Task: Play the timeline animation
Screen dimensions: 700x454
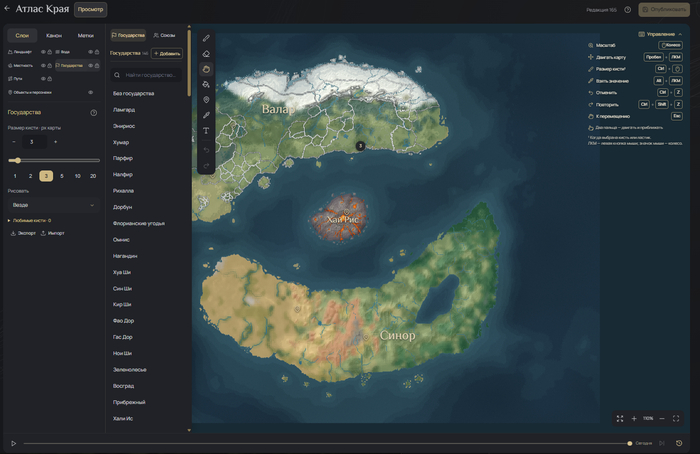Action: point(13,443)
